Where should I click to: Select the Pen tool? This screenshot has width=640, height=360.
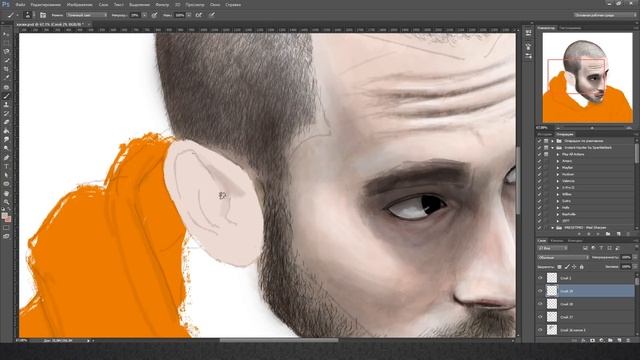[x=6, y=158]
